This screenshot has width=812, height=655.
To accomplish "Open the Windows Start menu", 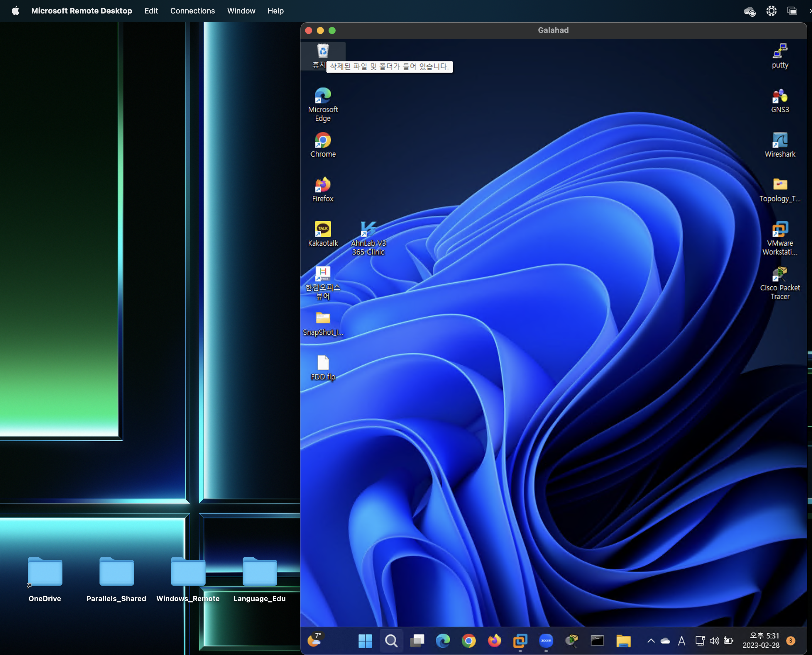I will [x=365, y=640].
